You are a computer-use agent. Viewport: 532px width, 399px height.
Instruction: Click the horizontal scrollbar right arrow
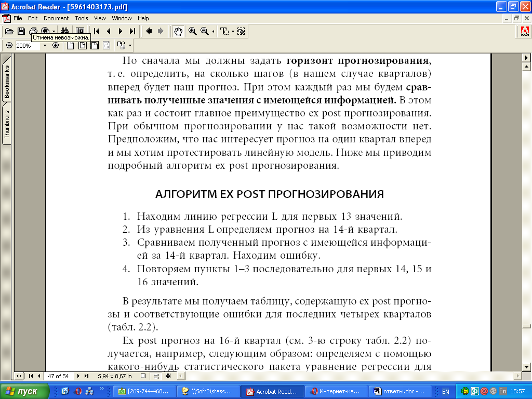[x=518, y=376]
